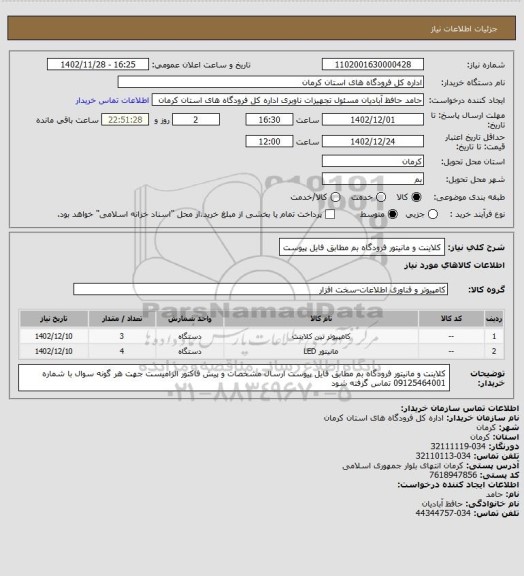
Task: Choose the جزیی purchase type radio
Action: (433, 214)
